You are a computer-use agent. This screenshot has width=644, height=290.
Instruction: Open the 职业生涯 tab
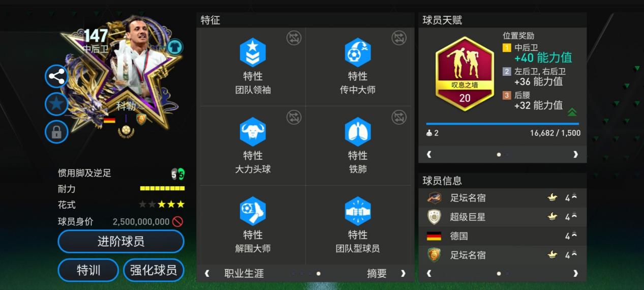244,273
